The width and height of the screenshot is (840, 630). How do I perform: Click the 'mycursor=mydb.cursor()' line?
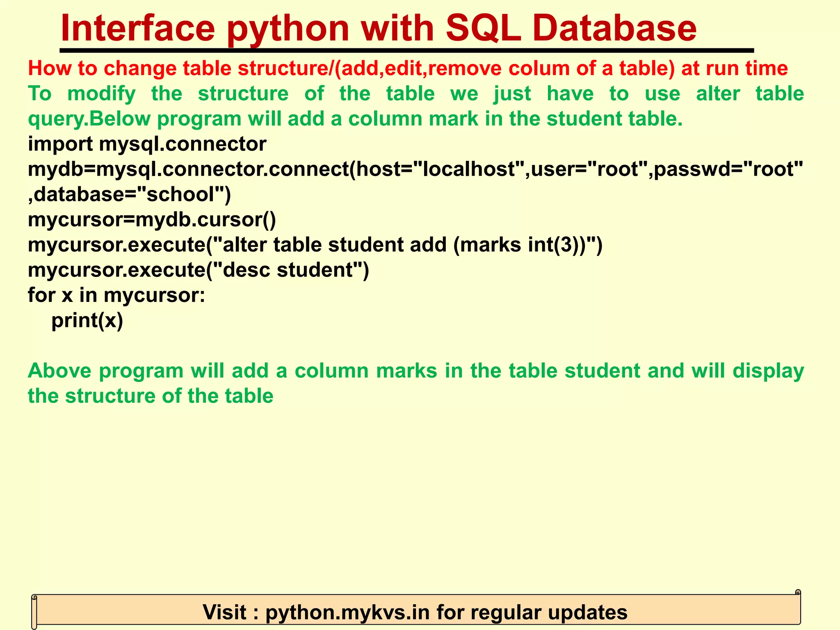[152, 220]
